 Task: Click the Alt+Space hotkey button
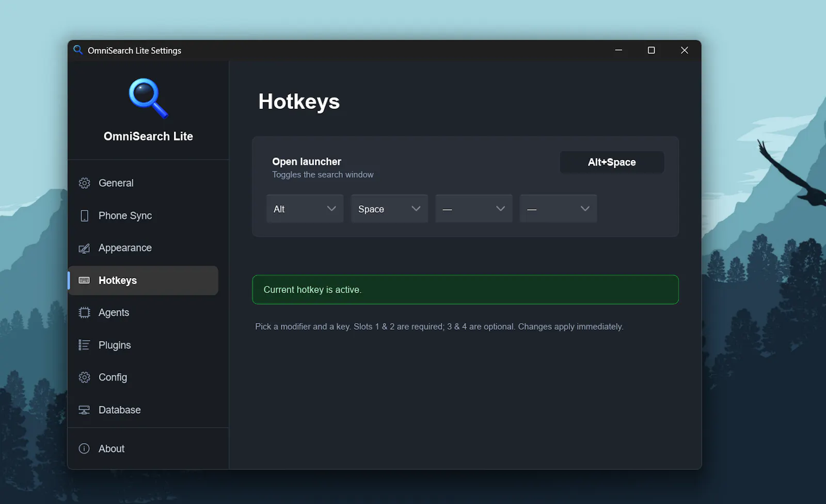[612, 162]
